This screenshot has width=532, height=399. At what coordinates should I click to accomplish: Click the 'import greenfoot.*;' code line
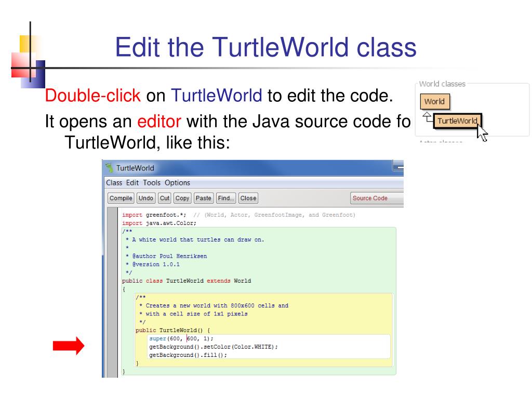[154, 215]
